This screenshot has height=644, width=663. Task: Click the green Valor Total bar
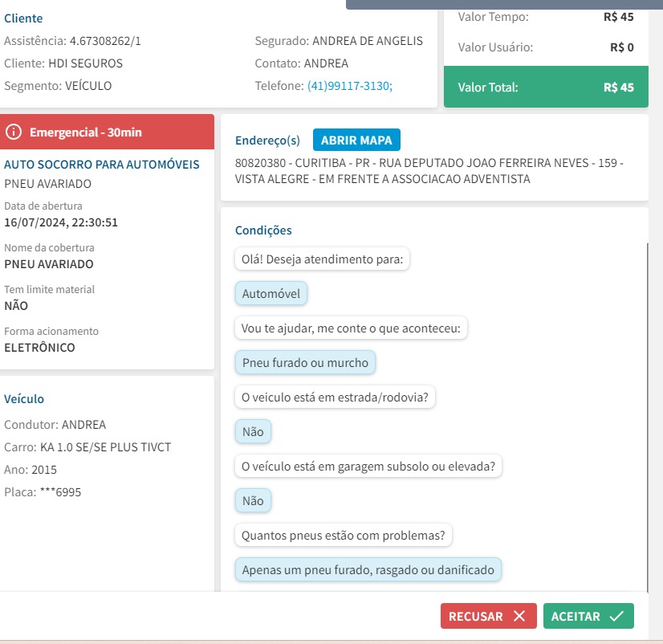545,88
